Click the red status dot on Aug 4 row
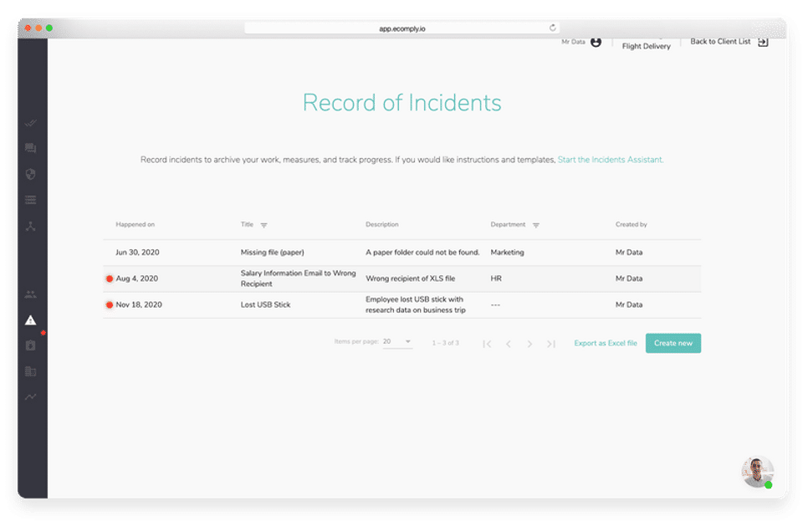 pyautogui.click(x=109, y=279)
